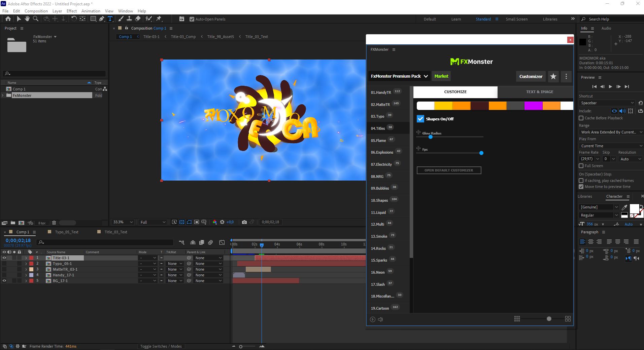Toggle Auto-Open Panels checkbox
Image resolution: width=644 pixels, height=350 pixels.
coord(192,19)
